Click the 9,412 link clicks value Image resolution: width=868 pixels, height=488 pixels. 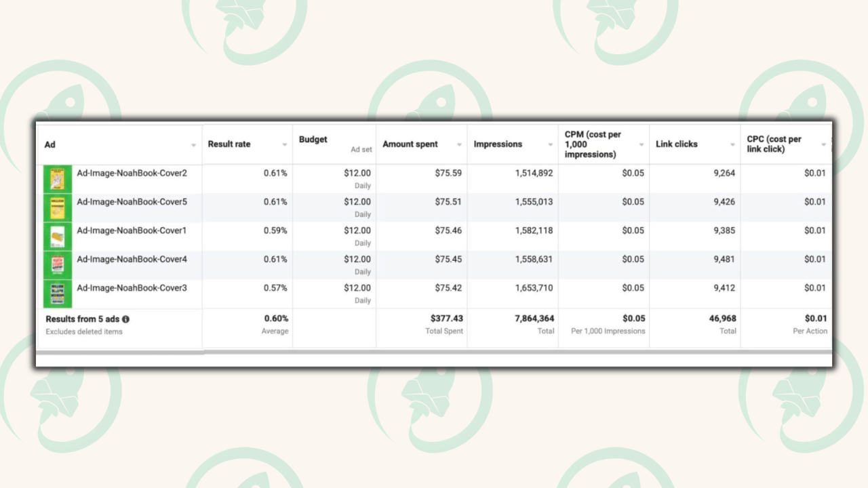click(x=724, y=288)
